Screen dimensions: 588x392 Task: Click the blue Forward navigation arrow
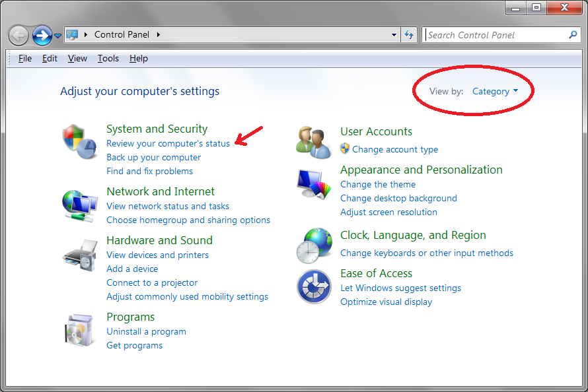(42, 36)
